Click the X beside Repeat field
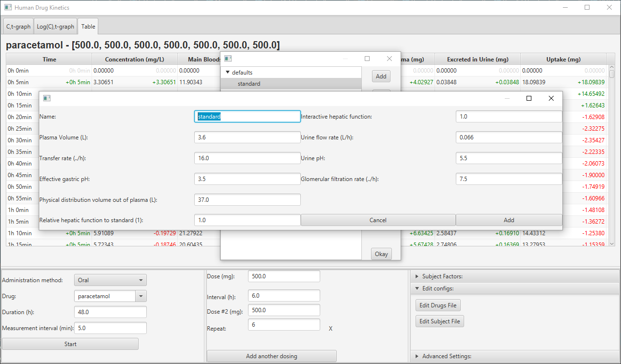621x364 pixels. pos(330,329)
